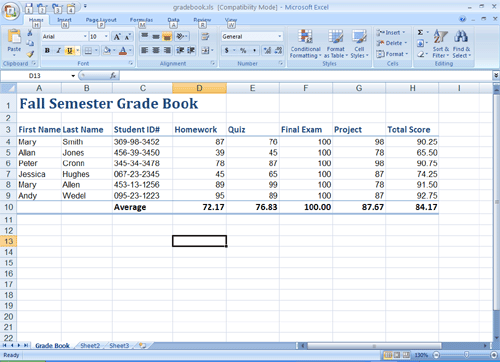Image resolution: width=500 pixels, height=362 pixels.
Task: Toggle Center alignment
Action: pos(156,50)
